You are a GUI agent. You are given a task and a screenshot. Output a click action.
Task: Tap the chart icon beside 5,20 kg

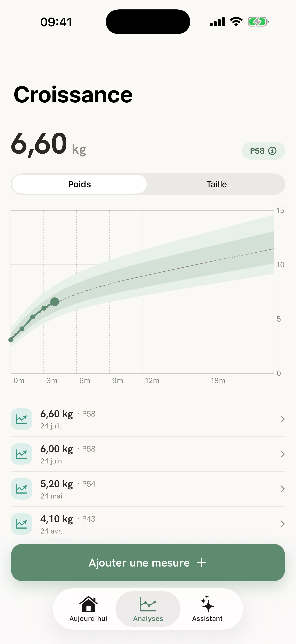coord(22,489)
